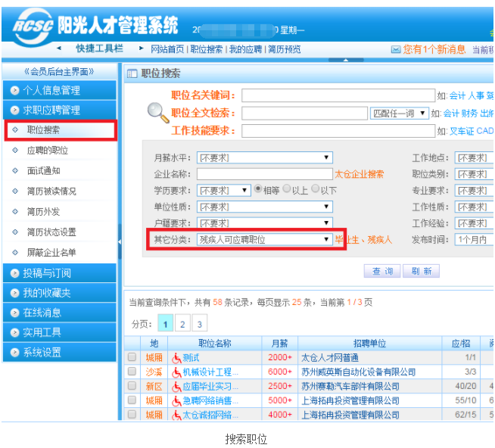The image size is (495, 448).
Task: Check the box for 应届毕业实习 row
Action: pos(132,386)
